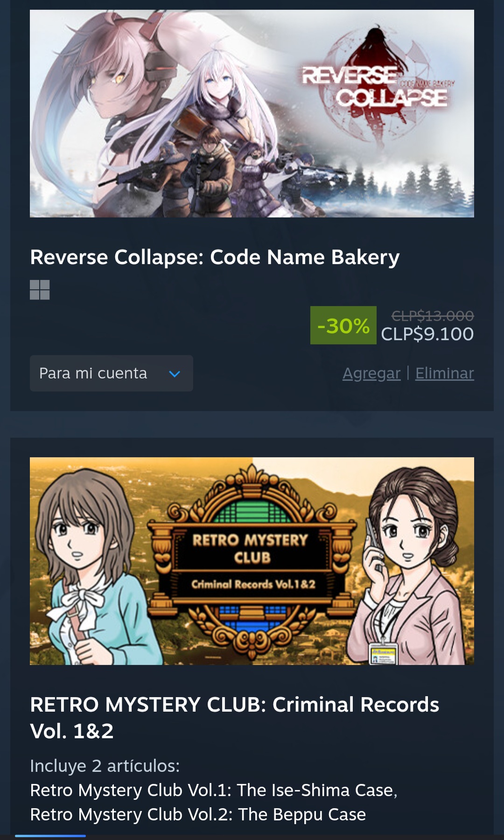The image size is (504, 840).
Task: Open the Para mi cuenta dropdown
Action: pos(112,373)
